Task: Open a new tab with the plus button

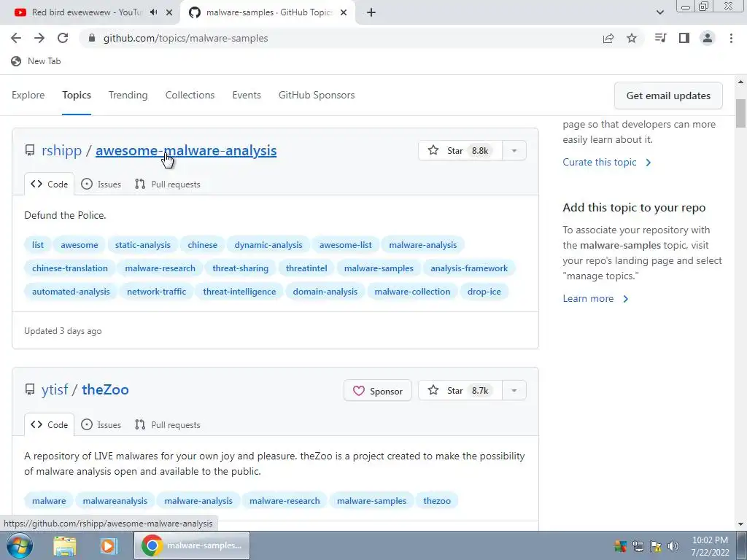Action: (371, 12)
